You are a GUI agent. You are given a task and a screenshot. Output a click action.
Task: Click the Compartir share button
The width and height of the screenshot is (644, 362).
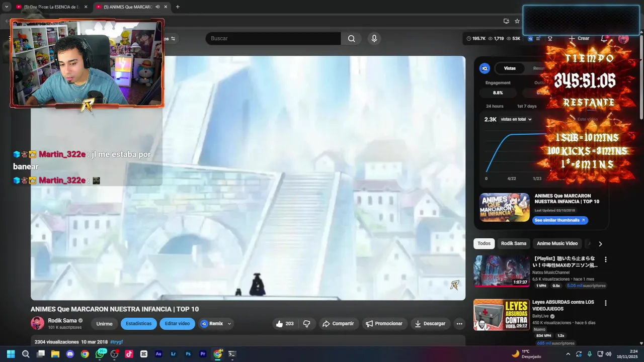(338, 324)
